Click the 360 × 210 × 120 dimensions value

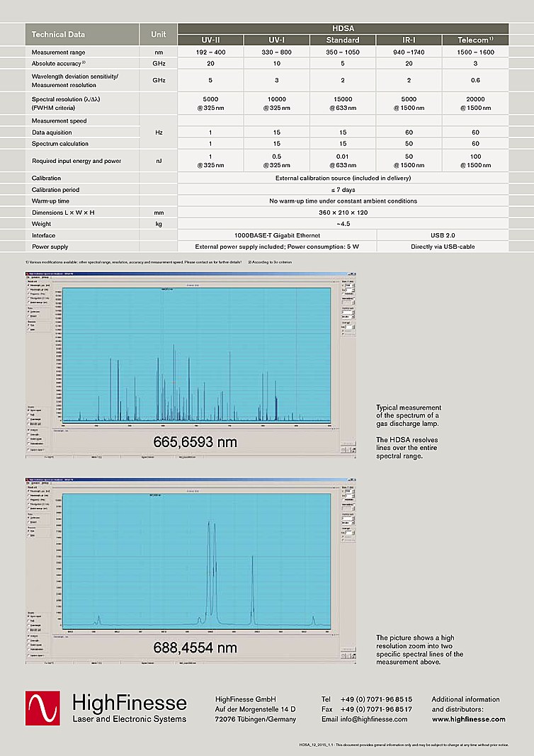[x=343, y=212]
